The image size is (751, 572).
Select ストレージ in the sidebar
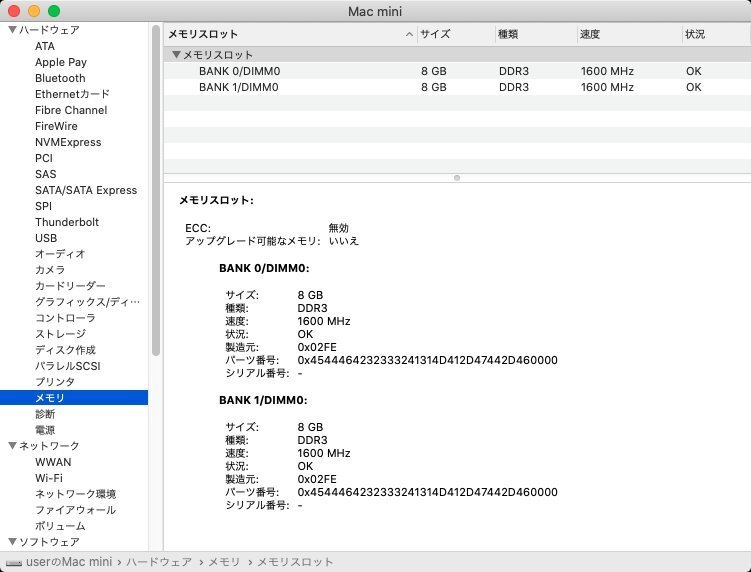60,334
